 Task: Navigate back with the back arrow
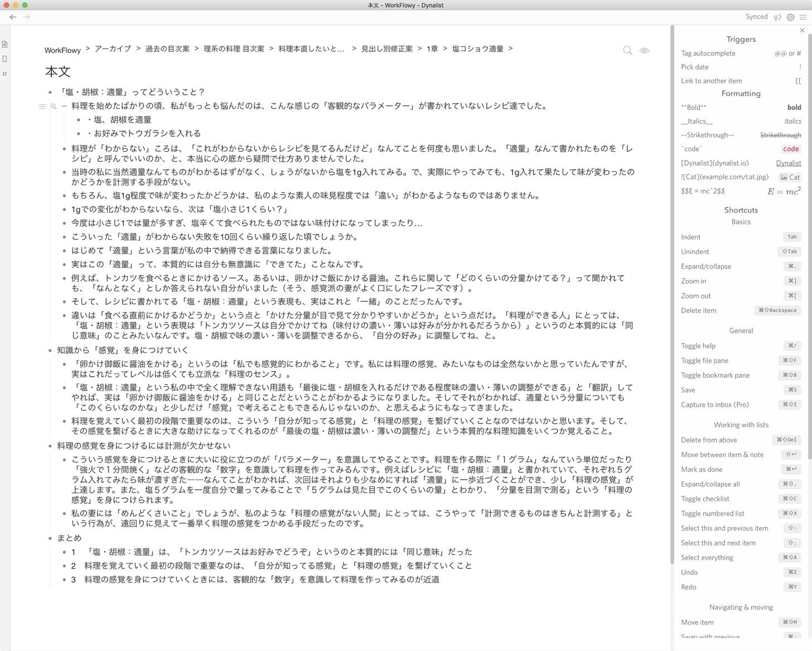click(x=13, y=17)
